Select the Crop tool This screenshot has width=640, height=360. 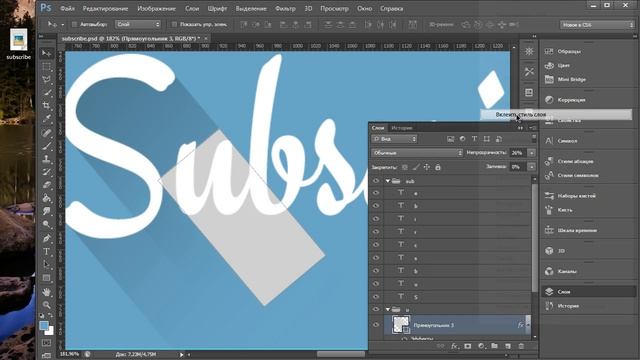click(x=47, y=106)
